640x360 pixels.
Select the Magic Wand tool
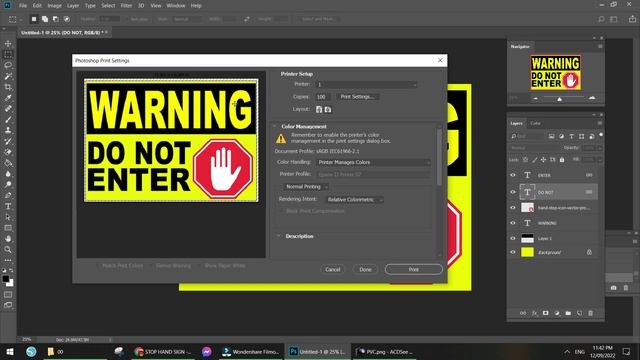click(x=8, y=76)
